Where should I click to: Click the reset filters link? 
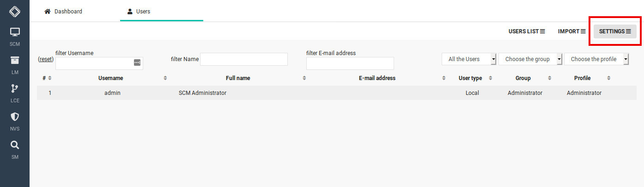(x=46, y=59)
